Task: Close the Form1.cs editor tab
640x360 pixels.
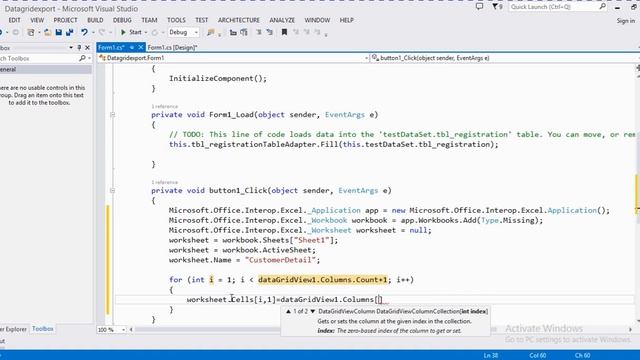Action: 141,47
